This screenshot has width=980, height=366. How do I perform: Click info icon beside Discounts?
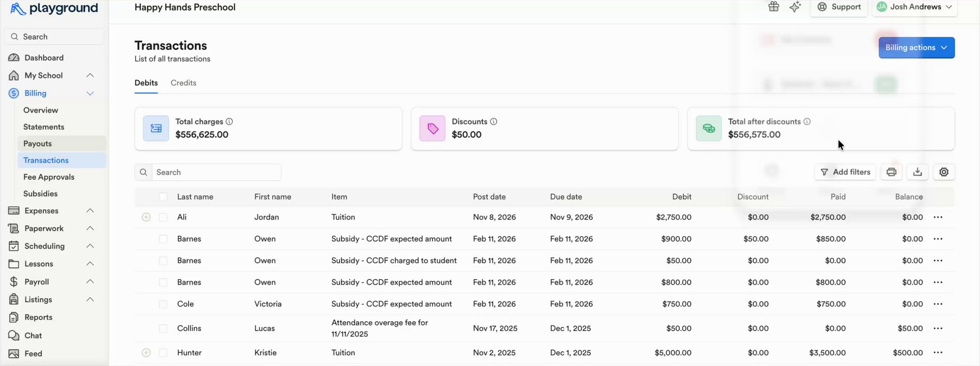493,121
